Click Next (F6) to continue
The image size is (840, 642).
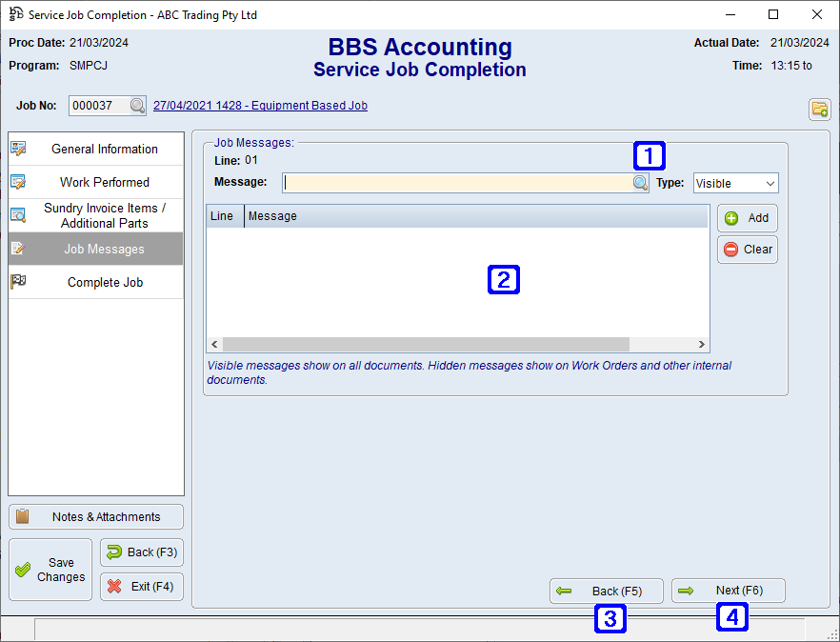(728, 591)
